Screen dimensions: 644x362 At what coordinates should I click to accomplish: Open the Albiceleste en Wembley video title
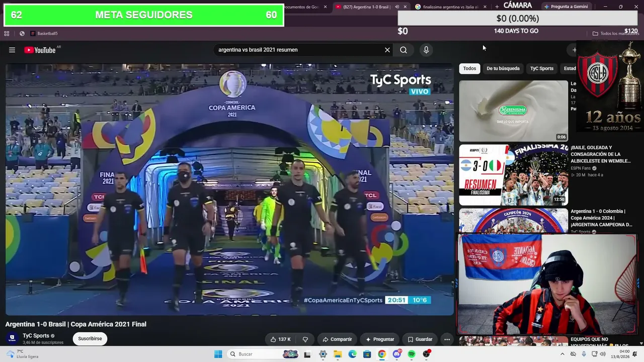click(x=601, y=154)
